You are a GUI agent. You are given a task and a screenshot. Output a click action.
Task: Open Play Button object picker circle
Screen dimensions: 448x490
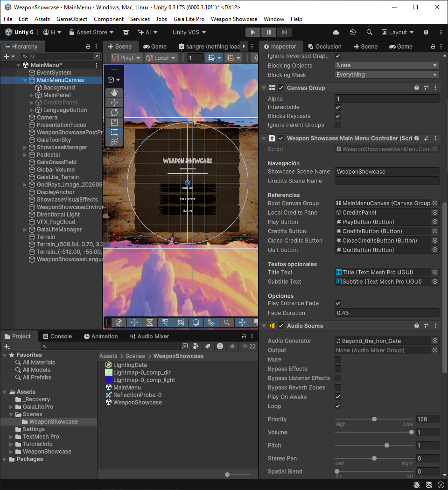tap(435, 222)
